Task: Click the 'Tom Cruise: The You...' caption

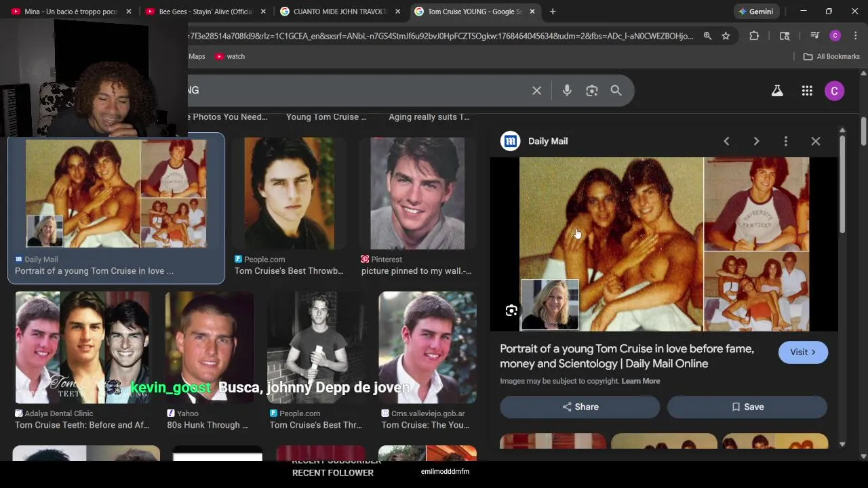Action: [x=425, y=425]
